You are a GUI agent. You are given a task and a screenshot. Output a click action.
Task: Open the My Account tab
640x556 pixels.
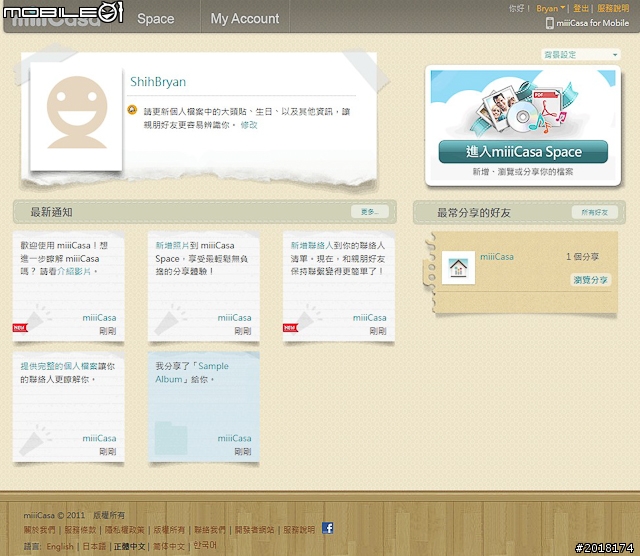click(x=245, y=18)
